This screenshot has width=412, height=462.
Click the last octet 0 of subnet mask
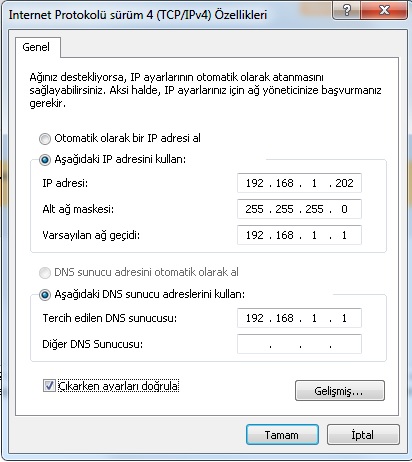pos(344,209)
